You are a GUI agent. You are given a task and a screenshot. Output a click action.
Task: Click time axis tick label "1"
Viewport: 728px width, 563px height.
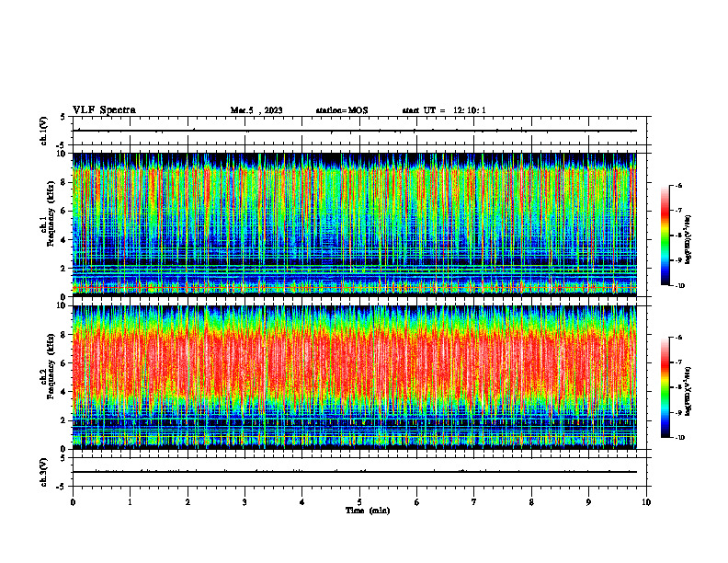tap(130, 502)
